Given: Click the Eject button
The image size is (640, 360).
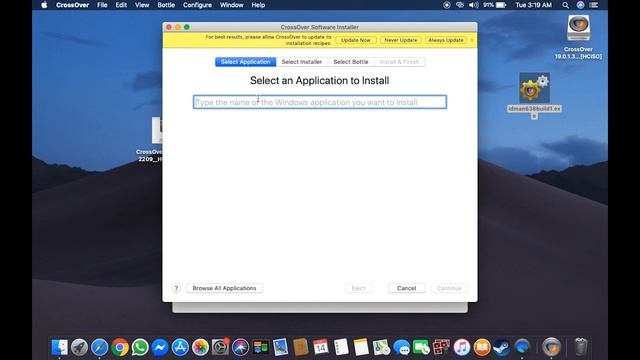Looking at the screenshot, I should (x=358, y=288).
